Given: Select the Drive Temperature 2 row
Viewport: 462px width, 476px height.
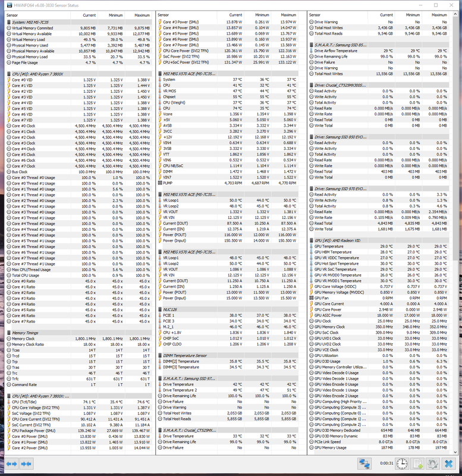Looking at the screenshot, I should click(228, 390).
